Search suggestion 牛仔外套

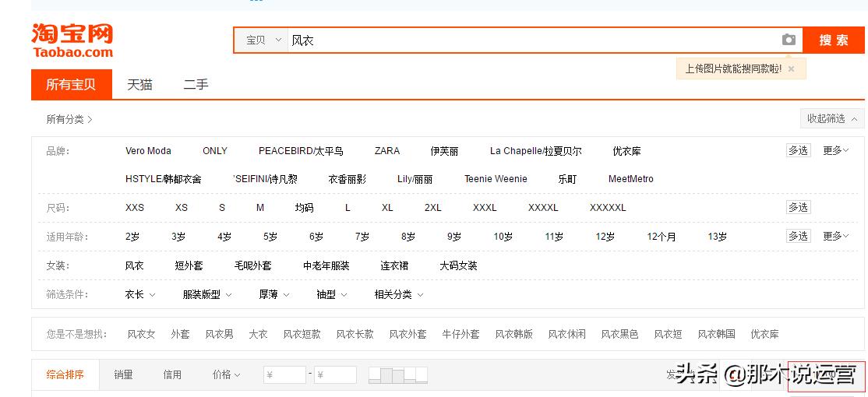coord(460,335)
